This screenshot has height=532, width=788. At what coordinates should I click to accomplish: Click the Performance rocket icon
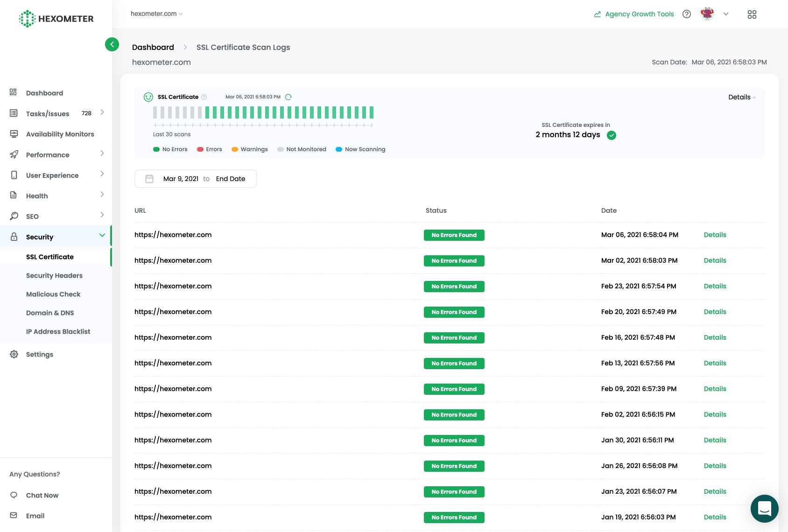(x=14, y=154)
